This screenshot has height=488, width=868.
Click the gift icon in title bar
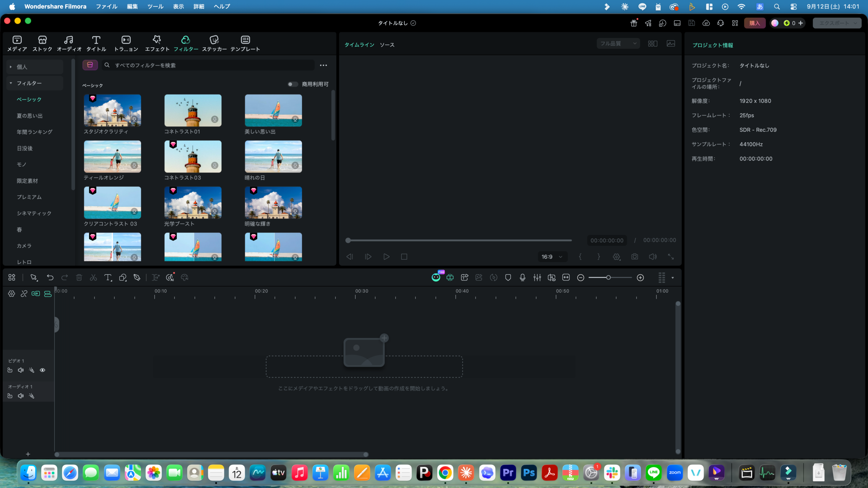pyautogui.click(x=634, y=23)
